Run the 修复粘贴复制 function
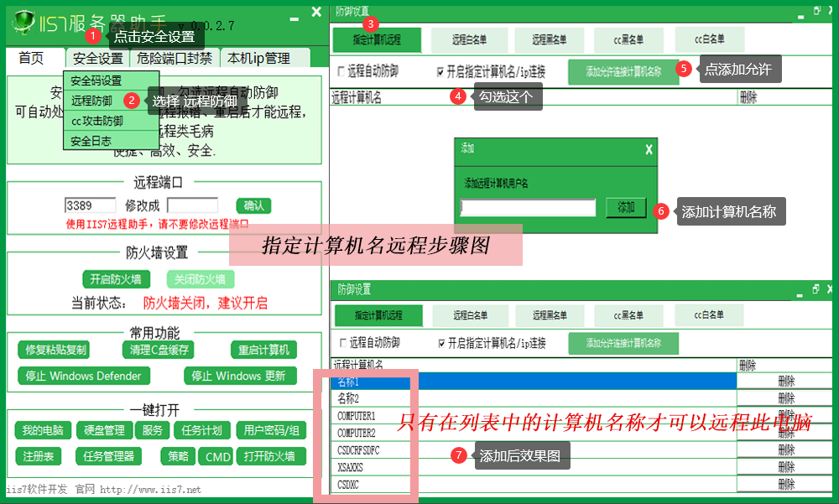 (55, 350)
